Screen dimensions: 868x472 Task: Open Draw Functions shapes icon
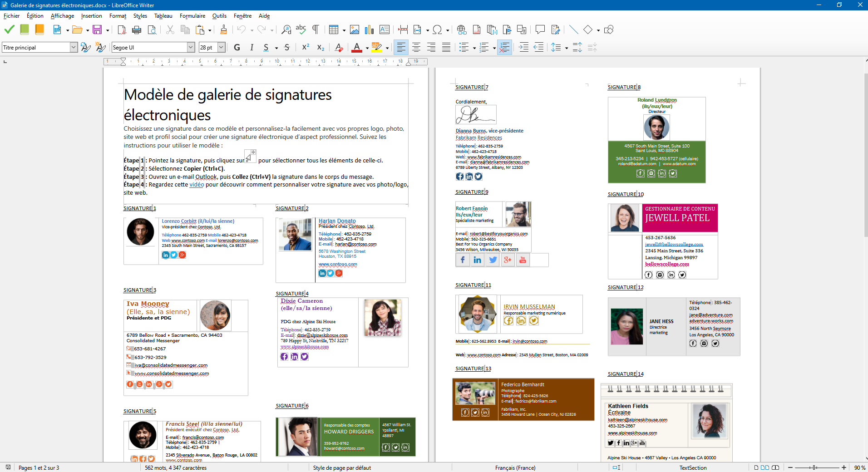click(609, 30)
